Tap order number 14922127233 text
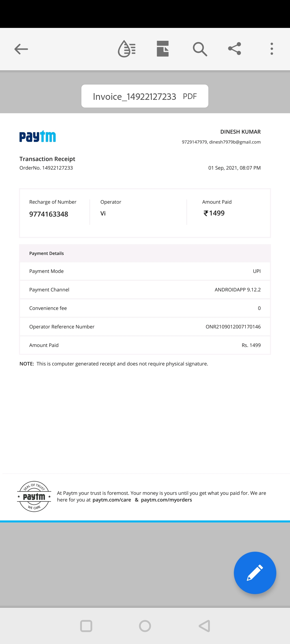 click(57, 168)
